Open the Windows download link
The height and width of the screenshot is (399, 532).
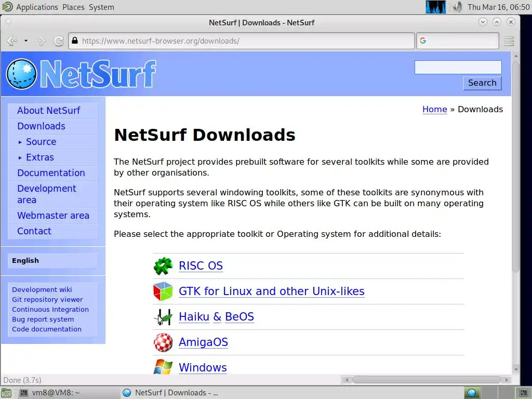click(x=203, y=367)
